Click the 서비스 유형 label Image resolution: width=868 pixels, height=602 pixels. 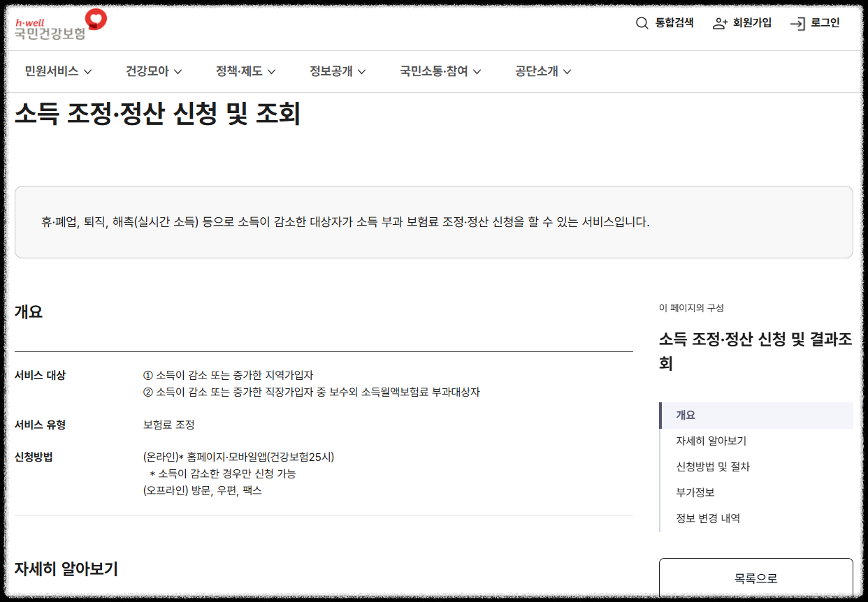coord(40,425)
